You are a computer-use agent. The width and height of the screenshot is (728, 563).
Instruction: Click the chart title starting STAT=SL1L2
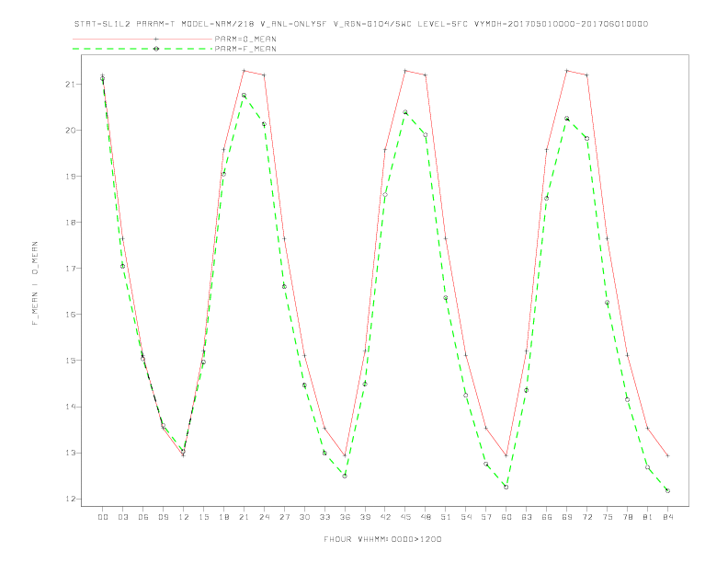point(361,24)
